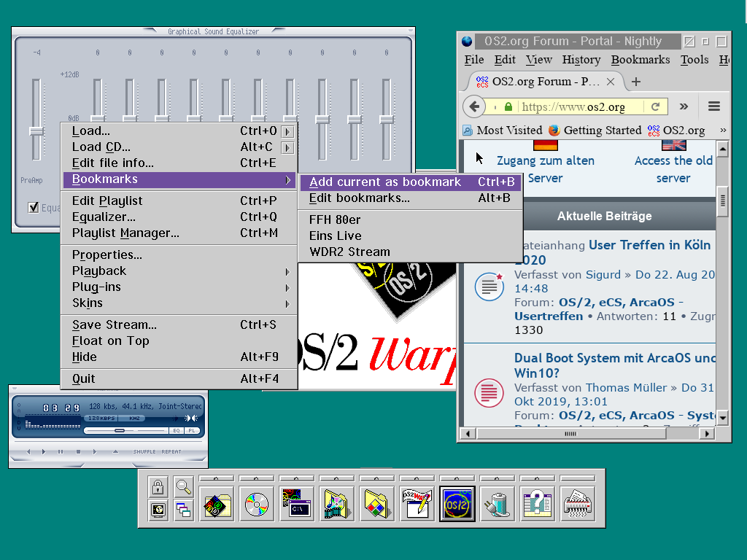Click the shutdown monitor icon in the toolbar
The width and height of the screenshot is (747, 560).
[x=158, y=510]
